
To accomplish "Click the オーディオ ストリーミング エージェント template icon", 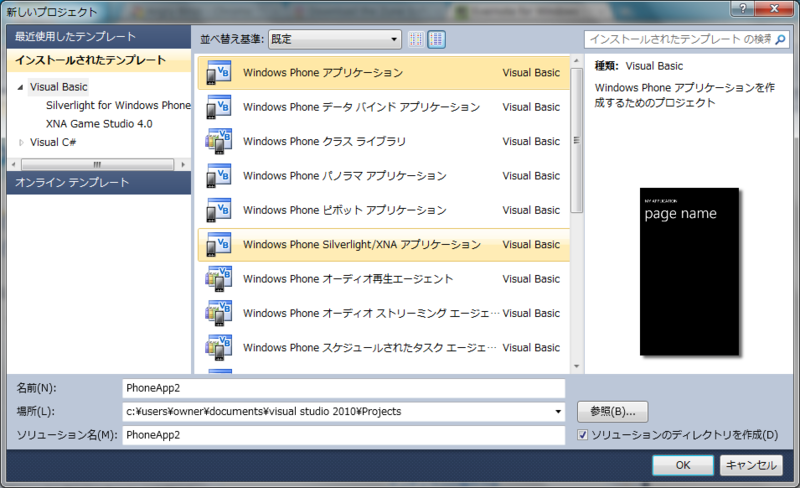I will click(218, 313).
